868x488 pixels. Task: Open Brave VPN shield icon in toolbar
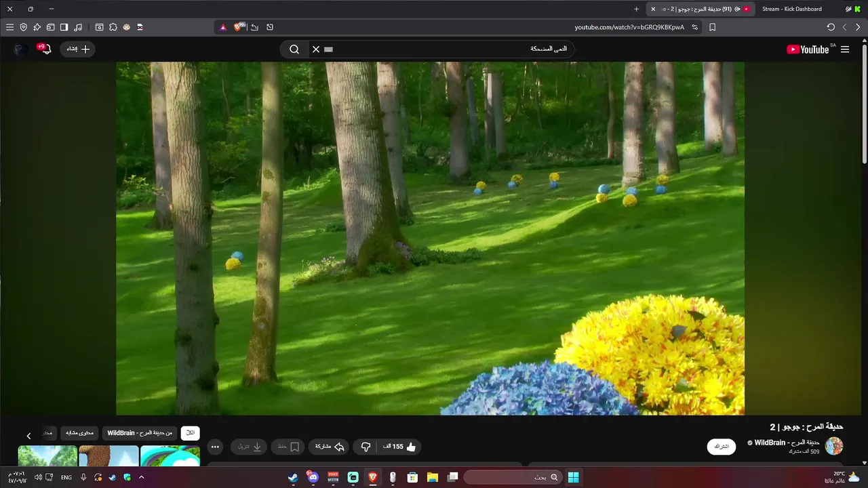coord(23,27)
